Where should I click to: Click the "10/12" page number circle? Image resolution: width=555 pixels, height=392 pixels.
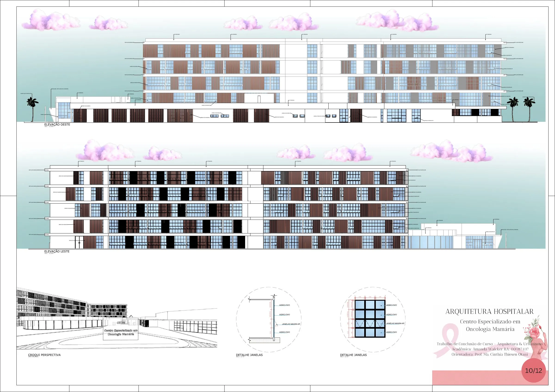533,371
